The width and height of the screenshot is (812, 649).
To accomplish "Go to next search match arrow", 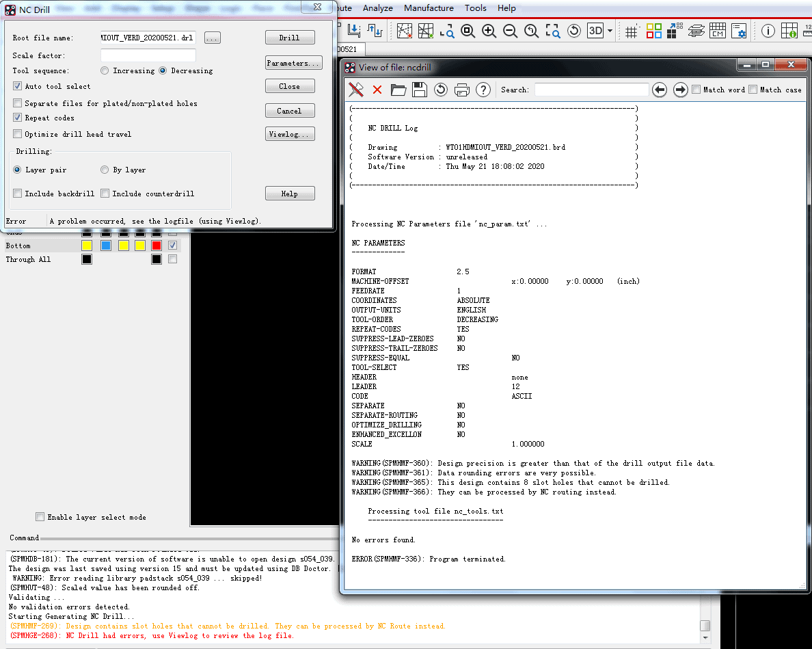I will pos(681,90).
